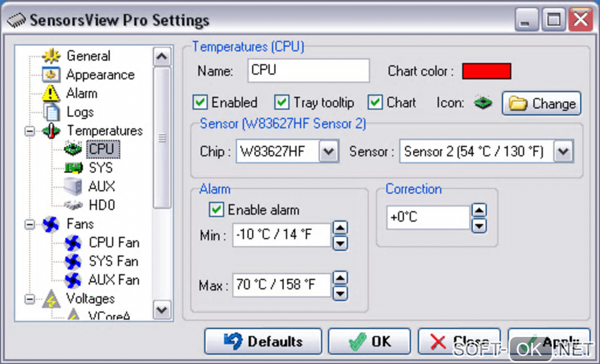Click the Defaults button
The image size is (600, 364).
(263, 341)
